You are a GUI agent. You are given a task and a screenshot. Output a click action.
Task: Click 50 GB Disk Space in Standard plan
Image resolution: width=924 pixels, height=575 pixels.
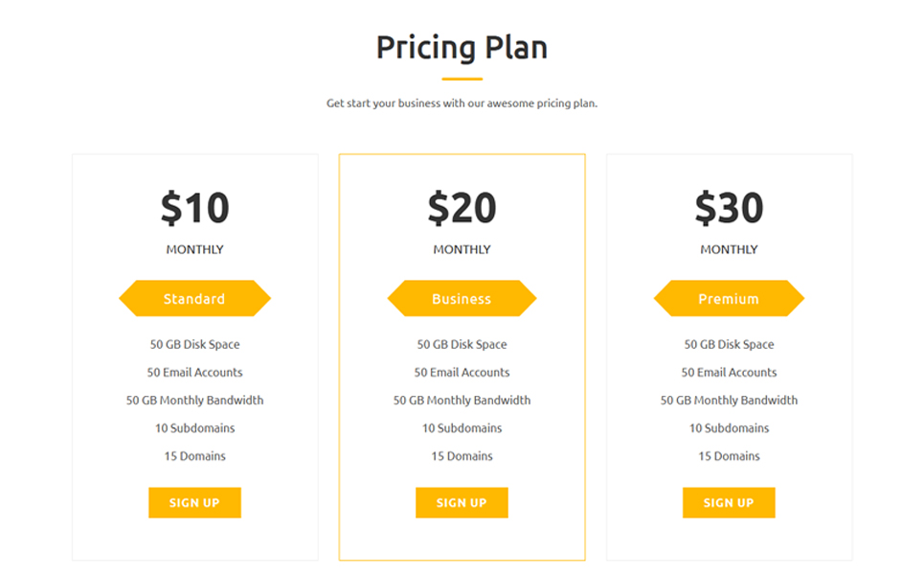click(194, 344)
